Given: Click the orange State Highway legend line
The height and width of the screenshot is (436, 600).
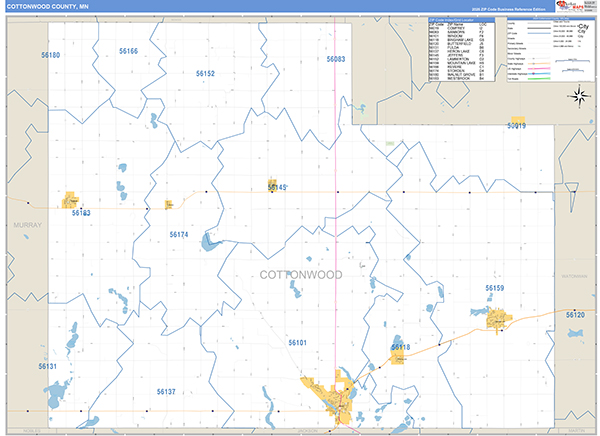Looking at the screenshot, I should coord(539,64).
